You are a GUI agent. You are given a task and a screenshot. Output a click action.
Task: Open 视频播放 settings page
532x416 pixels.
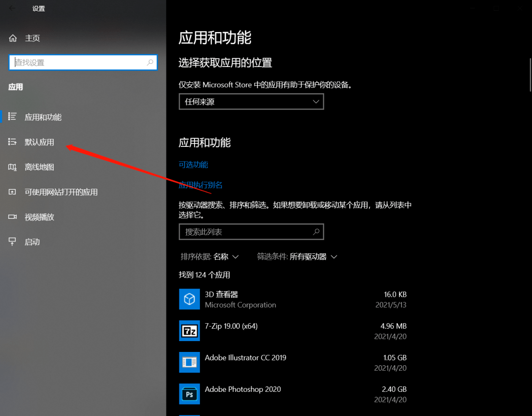click(39, 217)
